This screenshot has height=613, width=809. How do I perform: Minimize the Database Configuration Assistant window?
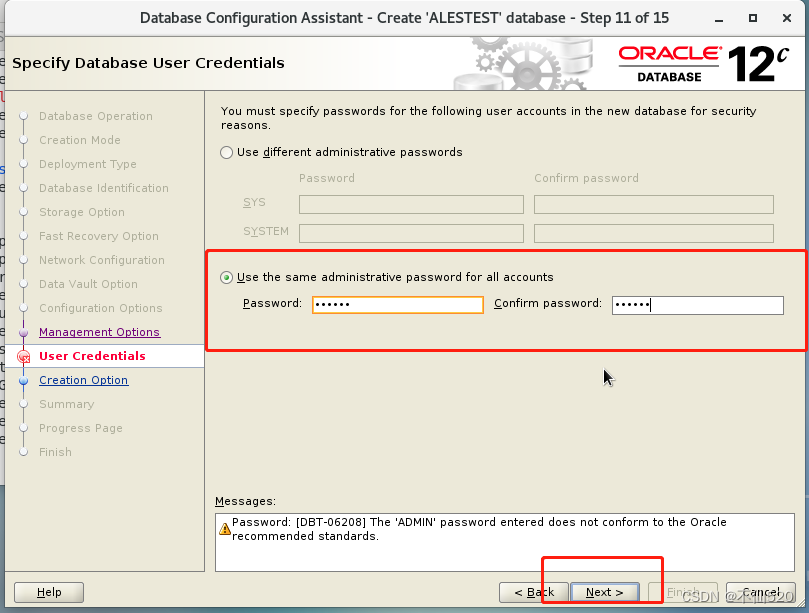click(719, 19)
